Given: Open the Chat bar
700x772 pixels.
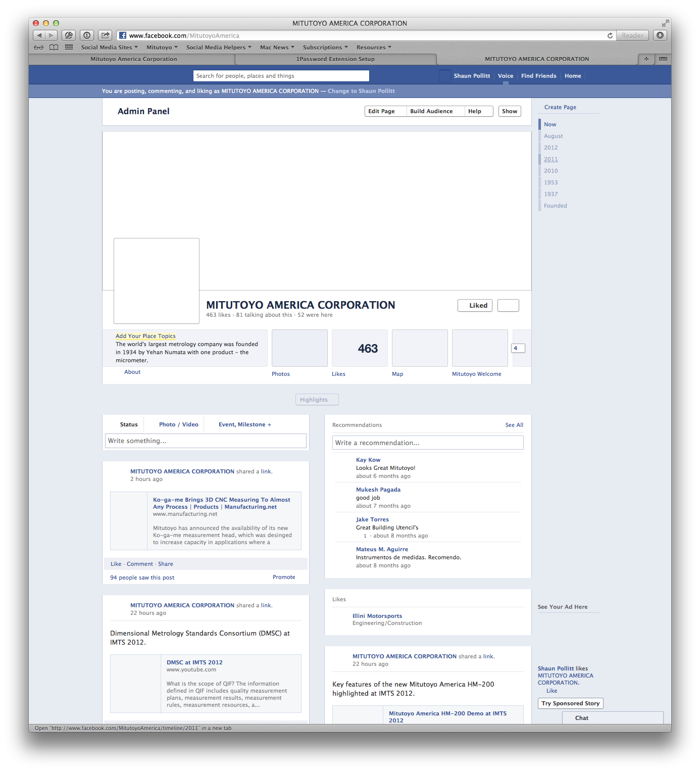Looking at the screenshot, I should pos(613,718).
